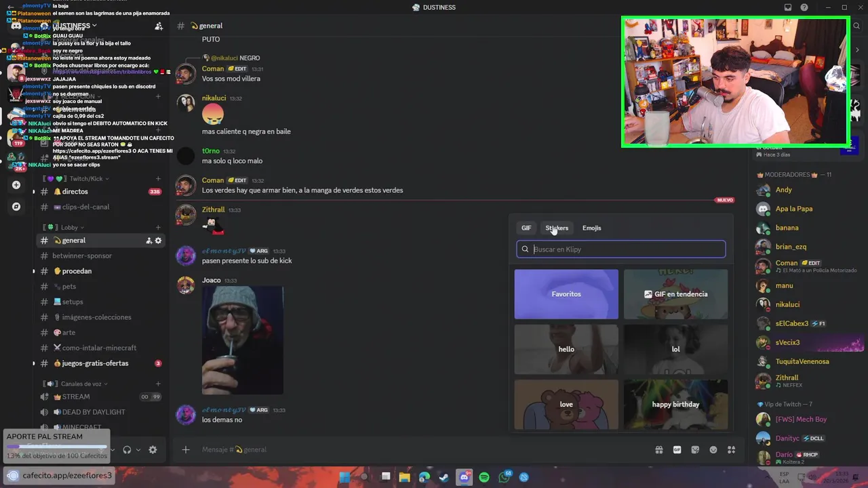This screenshot has height=488, width=868.
Task: Open the betwinner-sponsor channel
Action: [100, 256]
